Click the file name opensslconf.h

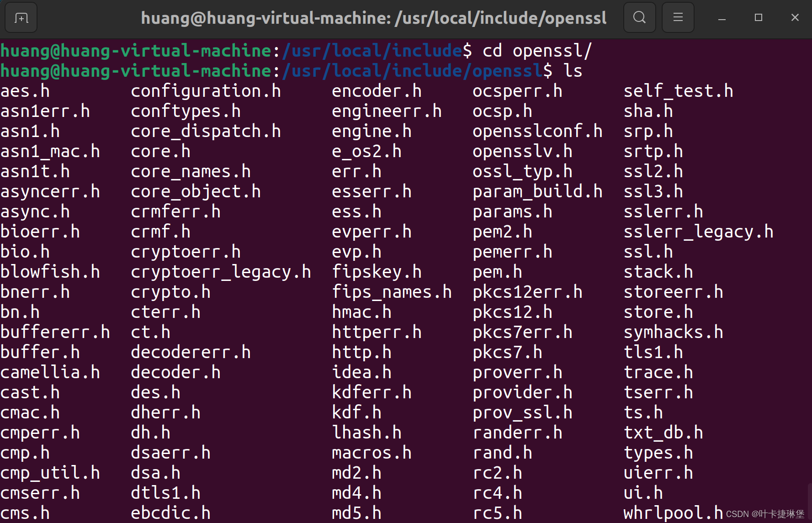[x=538, y=131]
